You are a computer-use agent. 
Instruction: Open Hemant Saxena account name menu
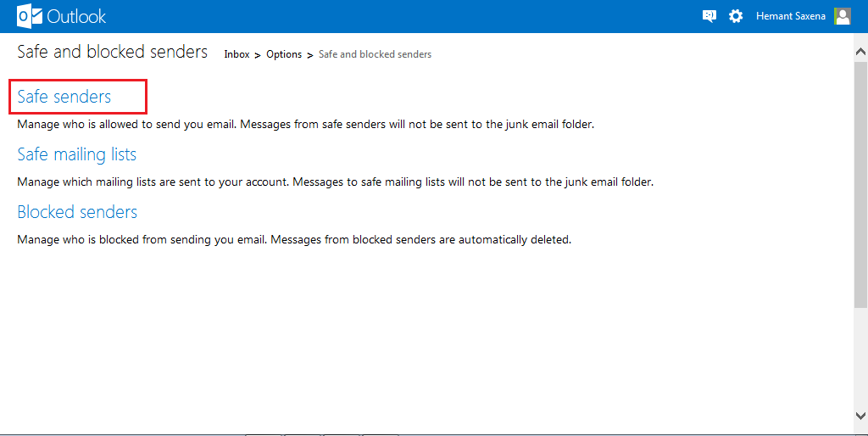pyautogui.click(x=790, y=16)
